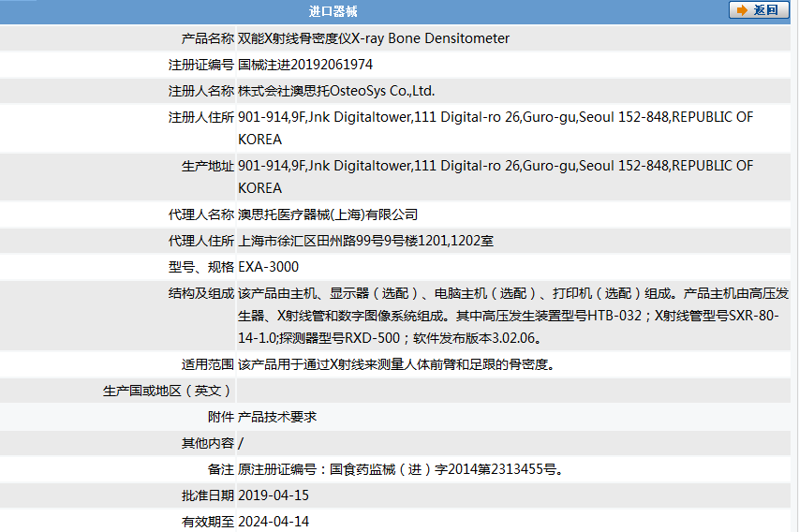Click the remark 原注册证编号 text
The width and height of the screenshot is (799, 532).
point(402,469)
